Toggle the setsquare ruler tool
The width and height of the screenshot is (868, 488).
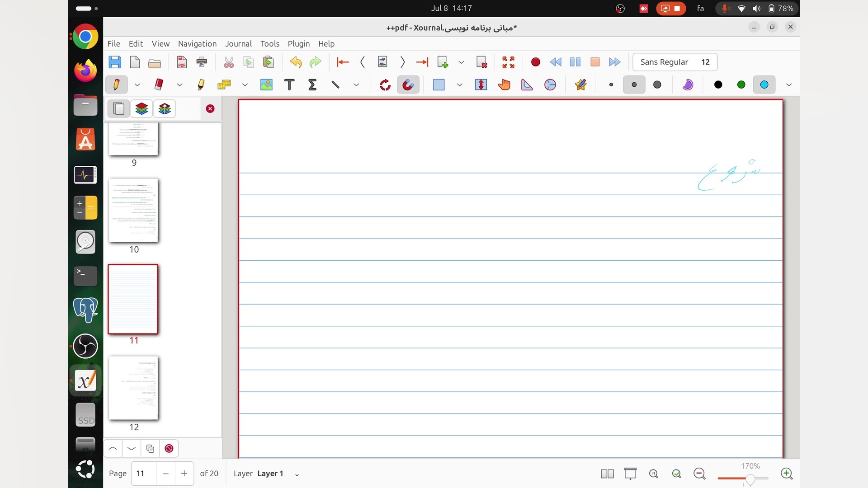[x=527, y=84]
